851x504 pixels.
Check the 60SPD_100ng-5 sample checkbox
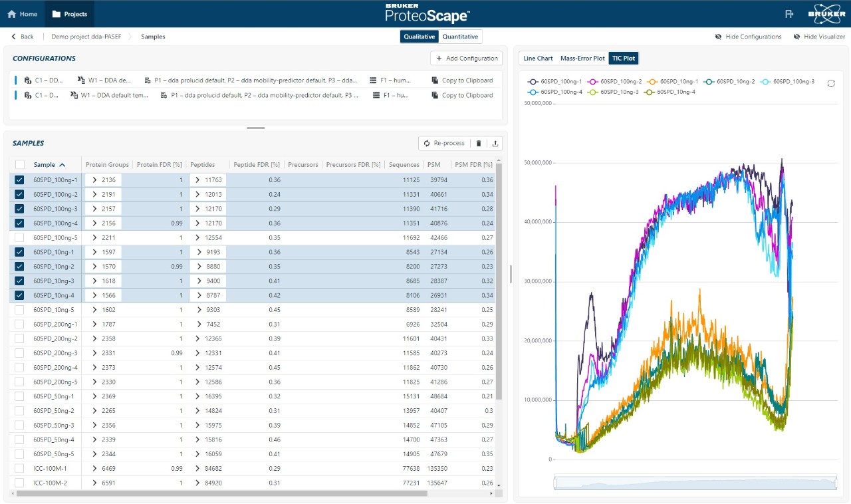point(19,237)
